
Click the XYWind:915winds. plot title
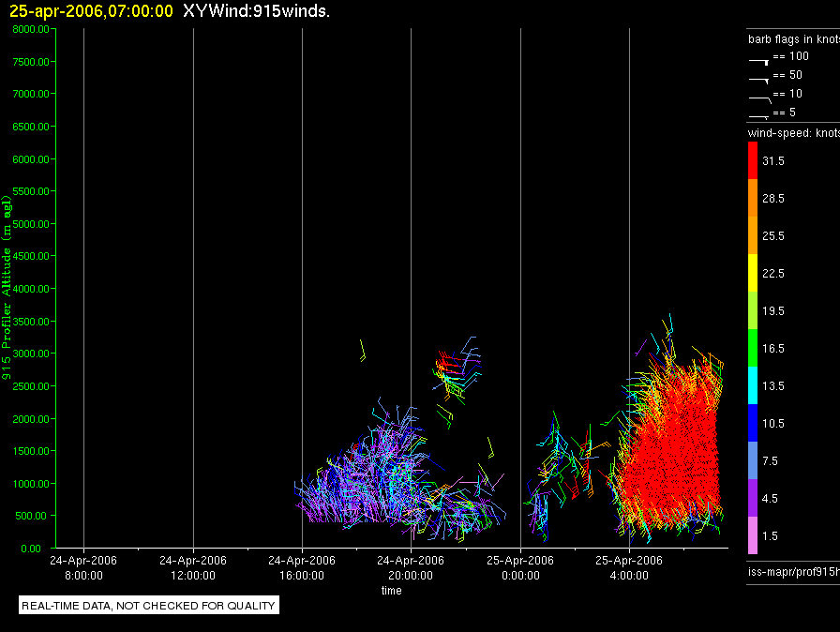point(256,10)
